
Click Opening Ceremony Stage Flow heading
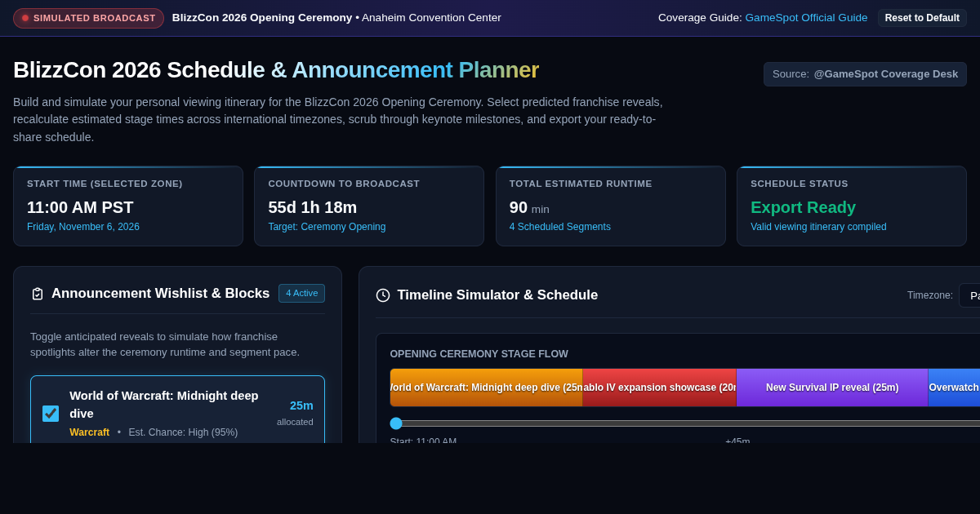click(x=479, y=354)
